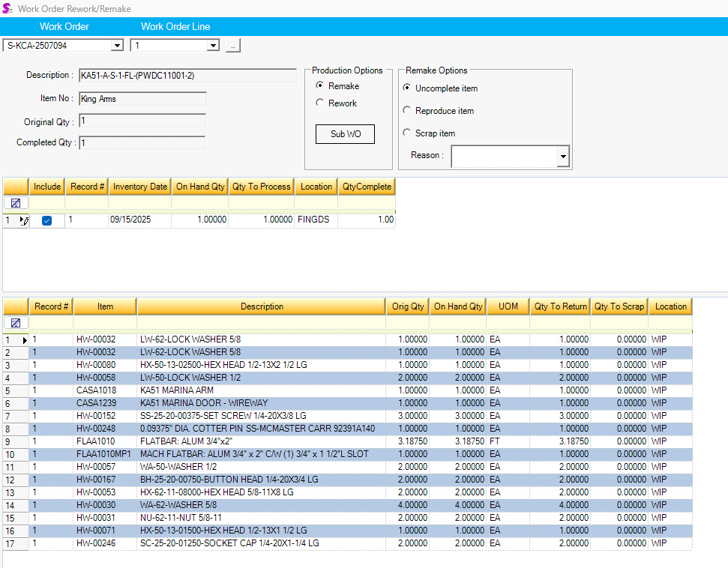The image size is (728, 568).
Task: Click the lower grid filter clear icon
Action: (15, 322)
